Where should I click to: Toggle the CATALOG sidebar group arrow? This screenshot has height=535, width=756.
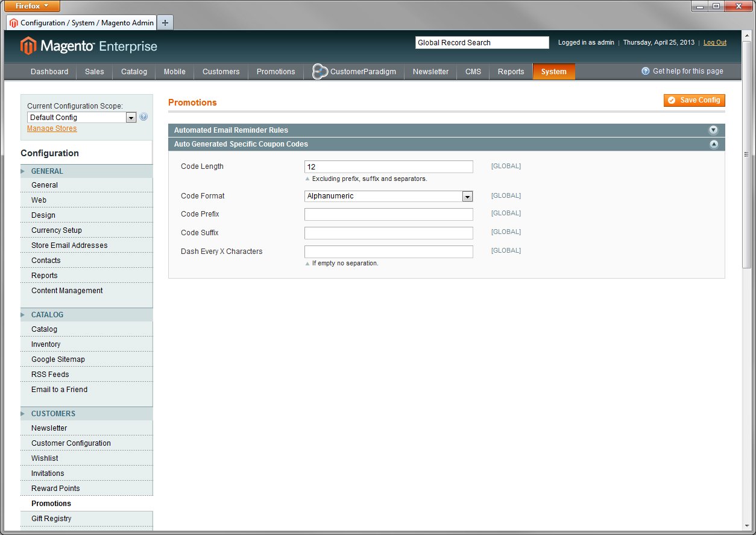[x=23, y=315]
